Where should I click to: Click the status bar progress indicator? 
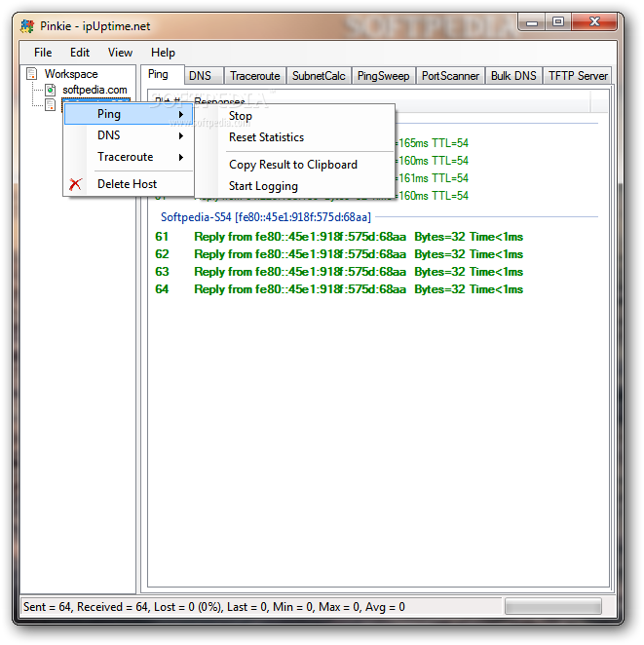click(553, 607)
